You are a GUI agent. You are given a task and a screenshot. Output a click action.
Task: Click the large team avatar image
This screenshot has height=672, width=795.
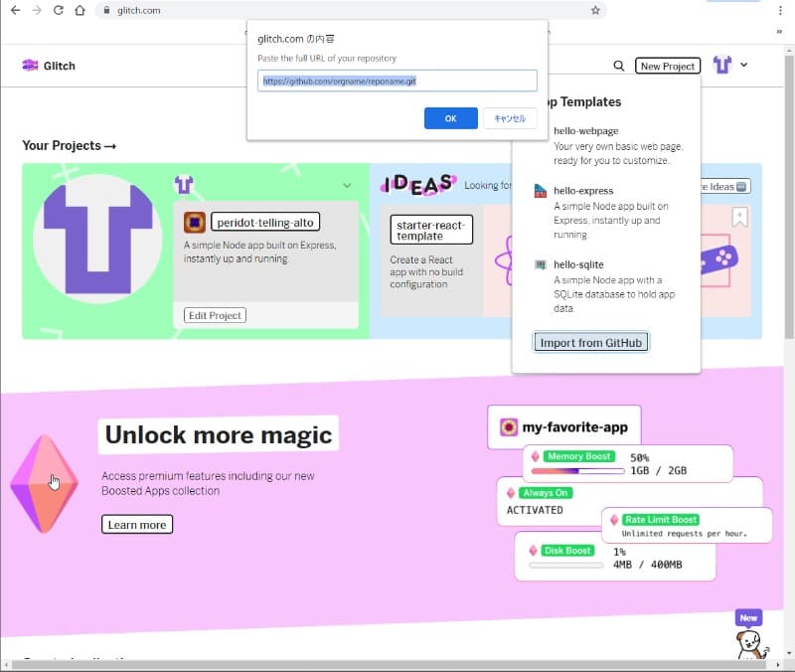coord(97,239)
